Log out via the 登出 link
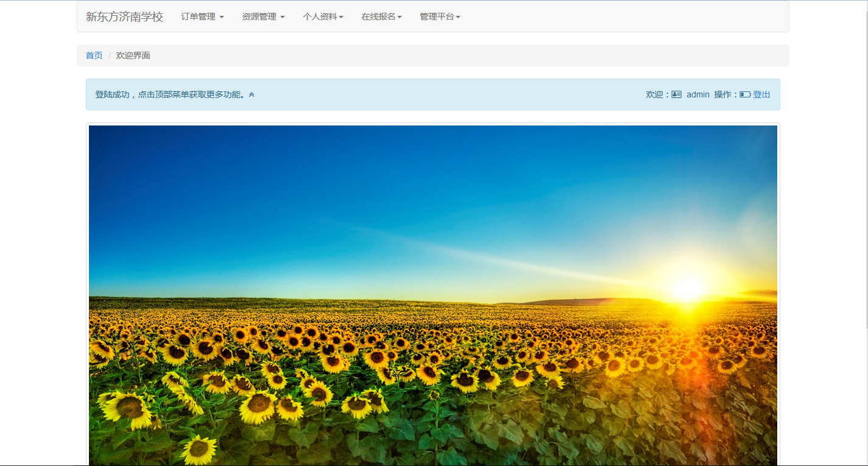Image resolution: width=868 pixels, height=466 pixels. [x=761, y=94]
